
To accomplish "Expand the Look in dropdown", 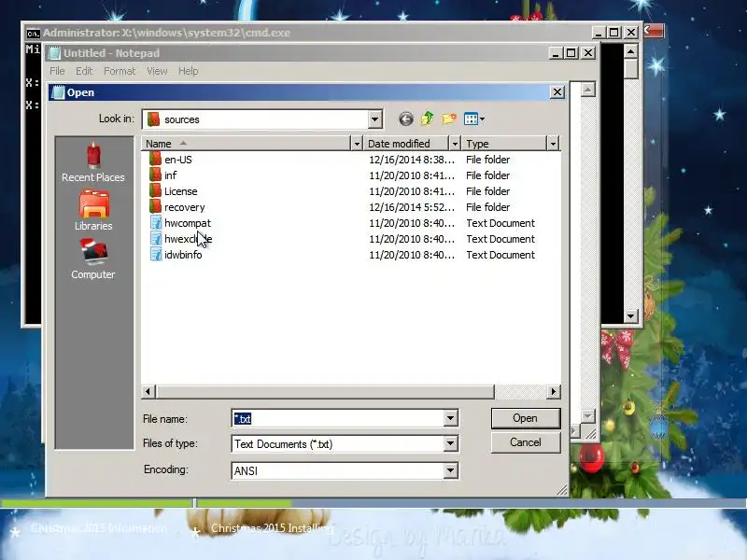I will tap(375, 119).
